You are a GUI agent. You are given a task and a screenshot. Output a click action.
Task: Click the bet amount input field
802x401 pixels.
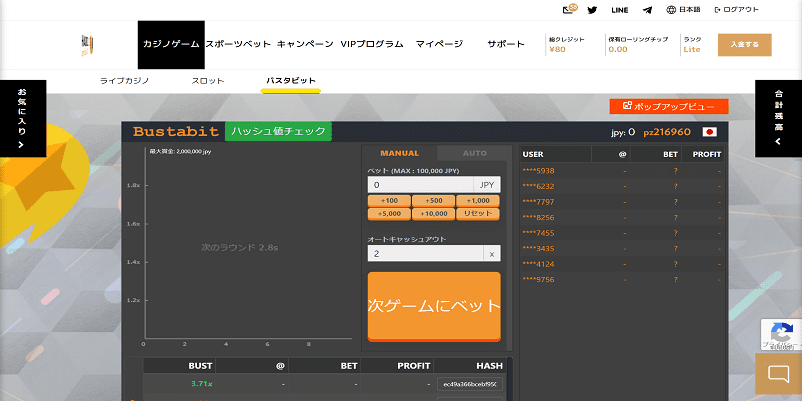tap(420, 185)
